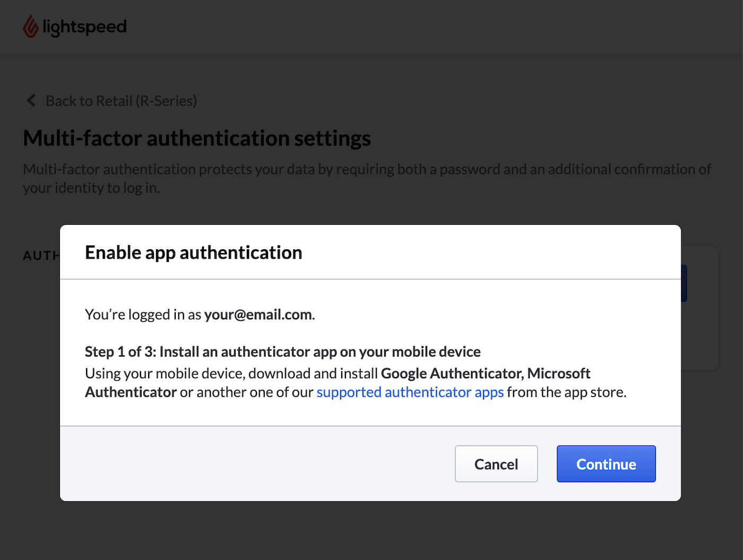Click the Multi-factor authentication settings heading
Viewport: 743px width, 560px height.
[196, 138]
